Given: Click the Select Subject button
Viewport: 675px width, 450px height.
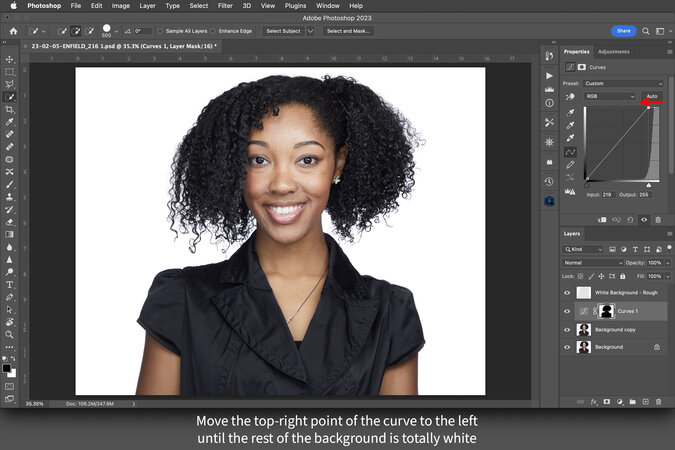Looking at the screenshot, I should (283, 31).
